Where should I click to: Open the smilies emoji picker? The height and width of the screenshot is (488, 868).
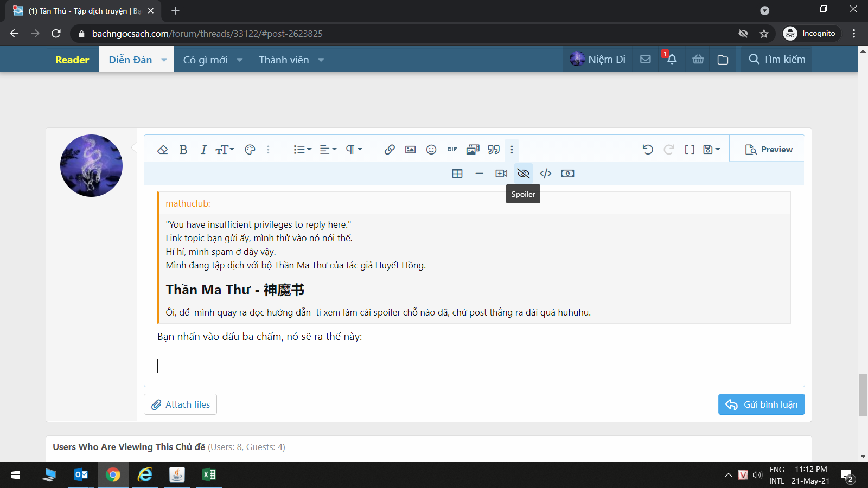click(431, 150)
